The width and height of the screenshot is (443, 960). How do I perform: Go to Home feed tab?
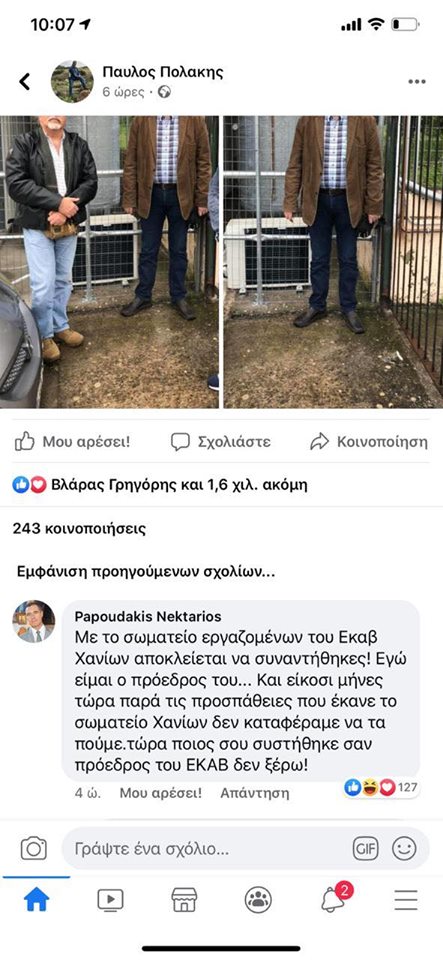coord(37,899)
